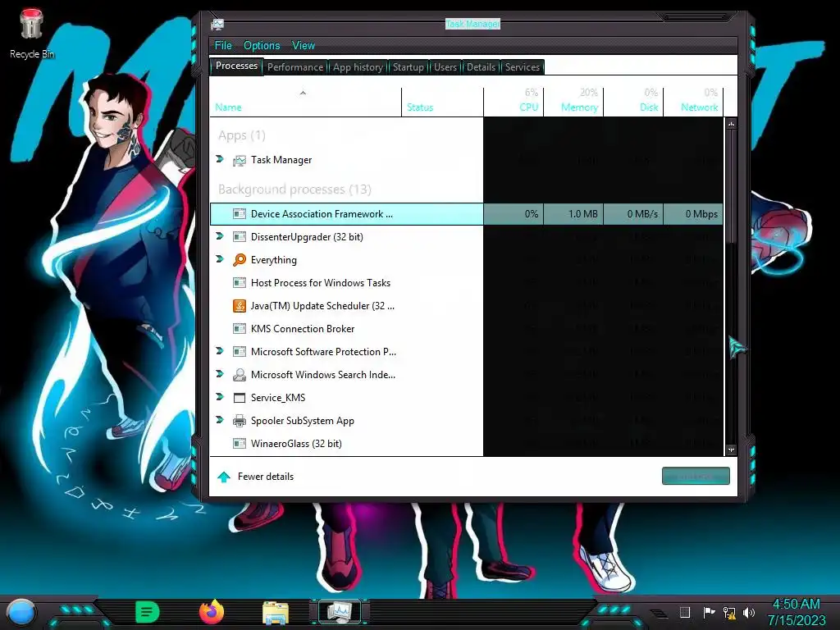
Task: Expand Microsoft Windows Search Indexer row
Action: [x=220, y=374]
